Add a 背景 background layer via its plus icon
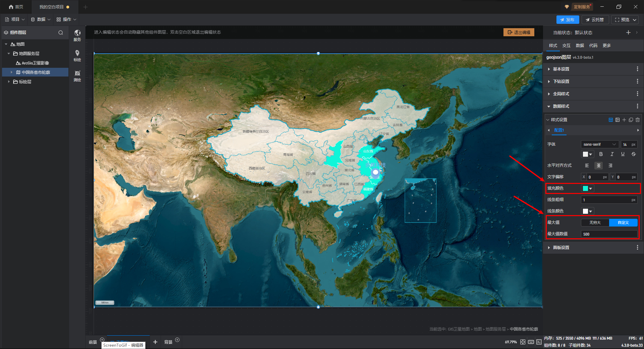This screenshot has height=349, width=644. [177, 340]
